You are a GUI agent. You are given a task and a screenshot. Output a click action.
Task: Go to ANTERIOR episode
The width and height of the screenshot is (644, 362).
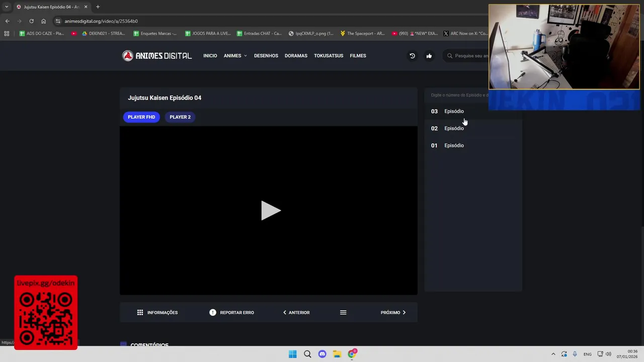click(x=296, y=312)
